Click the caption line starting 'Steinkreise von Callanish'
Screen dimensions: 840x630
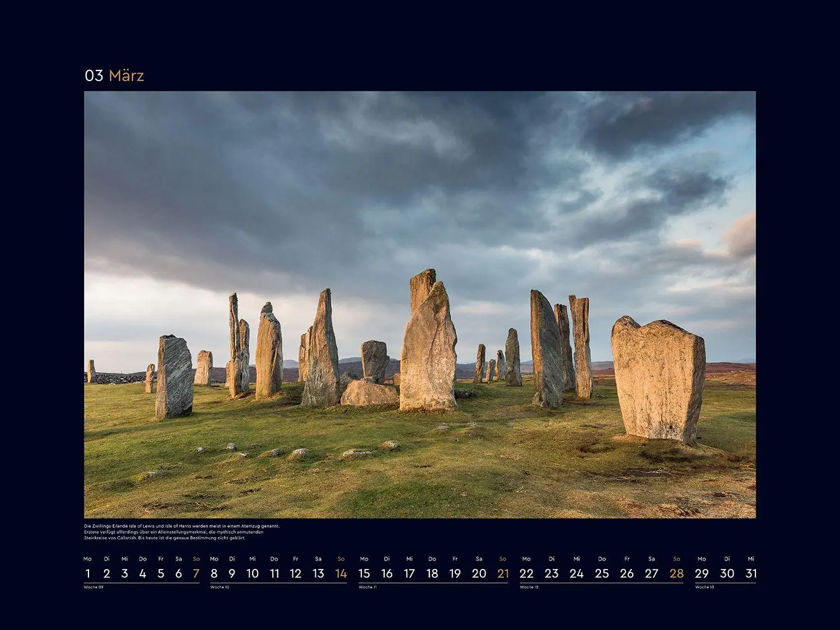pos(165,538)
